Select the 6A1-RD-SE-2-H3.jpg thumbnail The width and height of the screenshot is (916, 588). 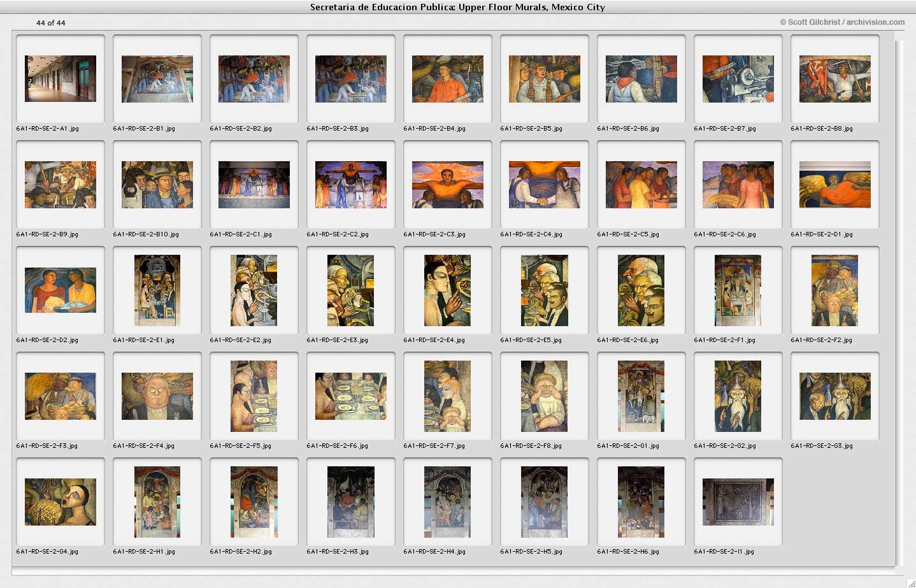click(351, 502)
